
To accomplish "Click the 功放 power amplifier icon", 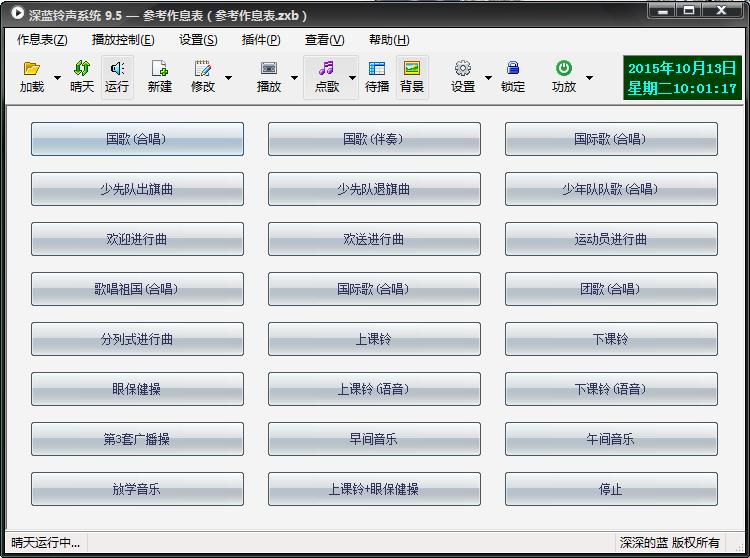I will coord(564,69).
